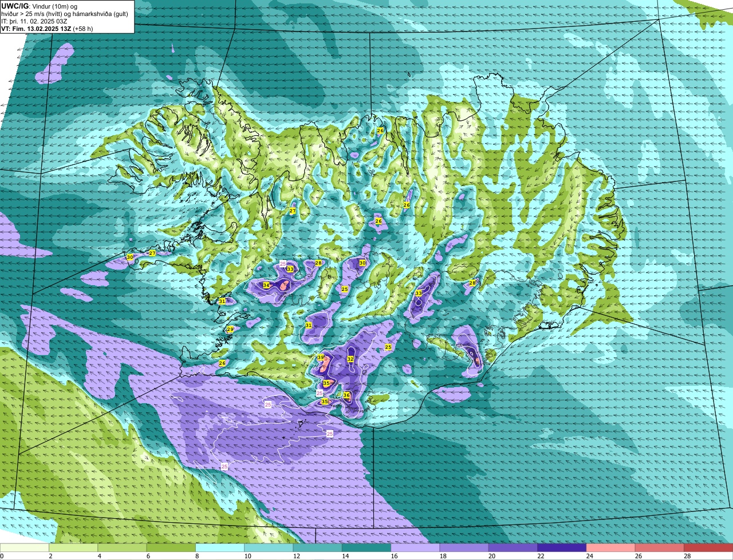This screenshot has width=733, height=560.
Task: Select the color scale tick label 10
Action: pyautogui.click(x=247, y=556)
